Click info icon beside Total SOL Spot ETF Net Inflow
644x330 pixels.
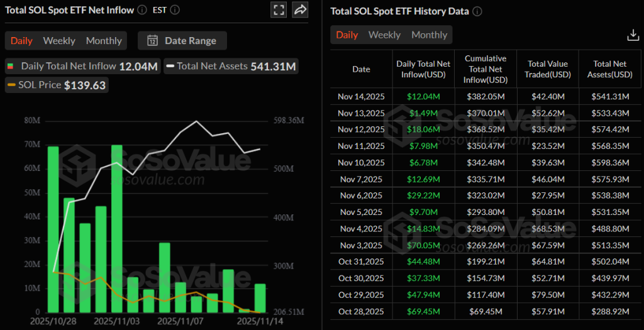click(x=142, y=10)
